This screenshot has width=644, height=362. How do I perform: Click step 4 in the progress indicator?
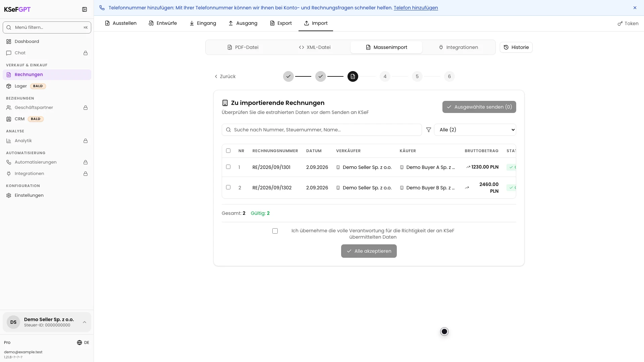[x=385, y=76]
